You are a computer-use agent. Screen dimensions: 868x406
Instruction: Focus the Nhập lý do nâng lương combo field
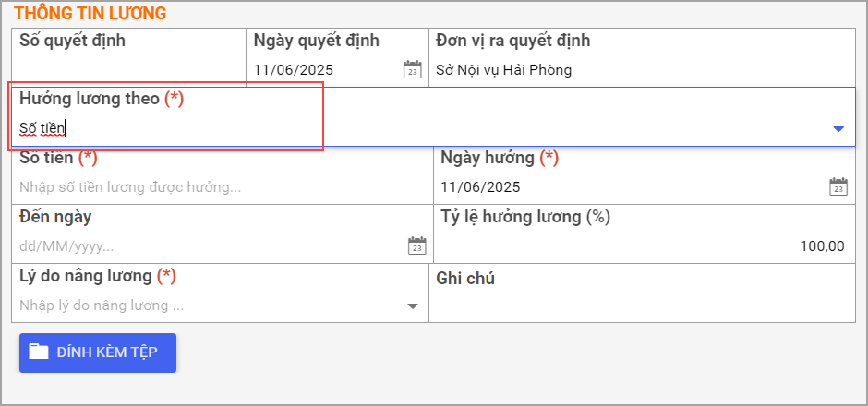211,305
